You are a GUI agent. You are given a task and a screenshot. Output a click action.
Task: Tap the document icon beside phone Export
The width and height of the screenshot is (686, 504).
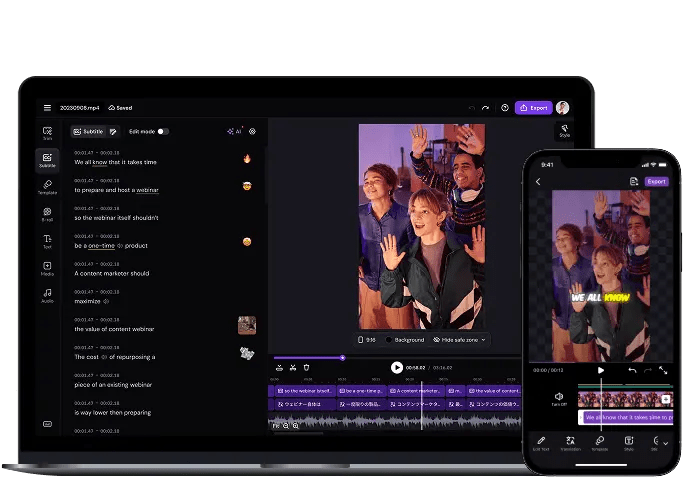[x=634, y=181]
